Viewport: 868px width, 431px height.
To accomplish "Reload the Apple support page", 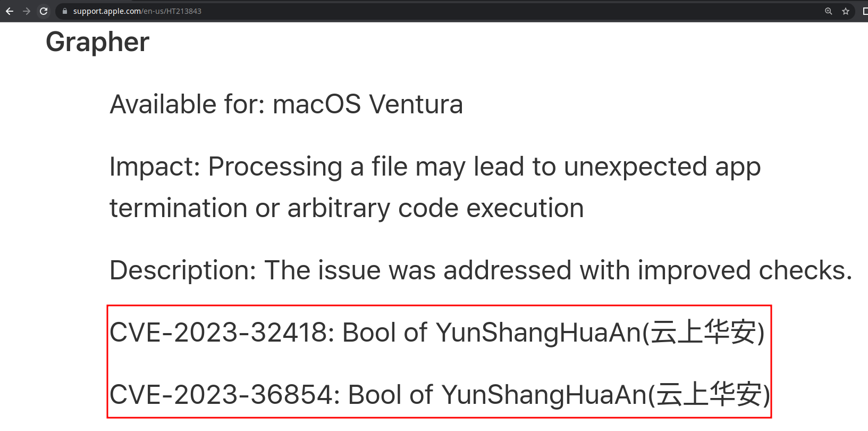I will coord(44,11).
